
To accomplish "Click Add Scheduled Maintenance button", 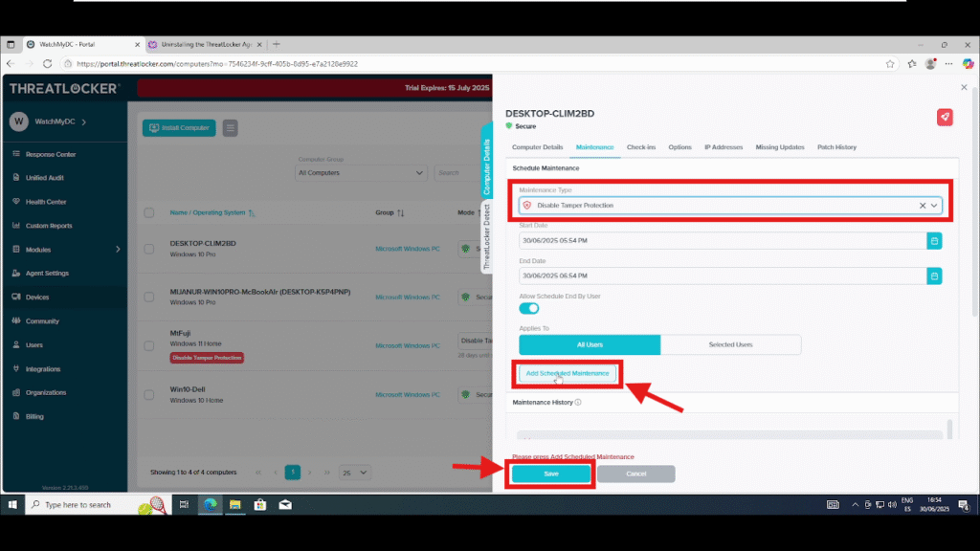I will pyautogui.click(x=568, y=374).
